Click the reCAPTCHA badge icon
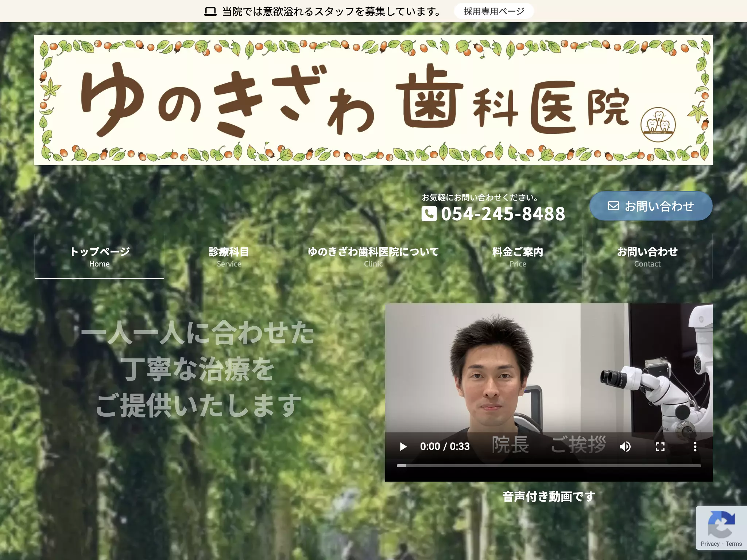The width and height of the screenshot is (747, 560). [x=721, y=524]
